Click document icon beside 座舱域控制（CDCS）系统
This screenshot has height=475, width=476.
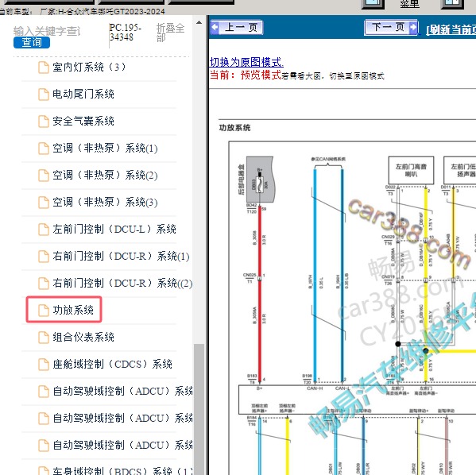[x=44, y=365]
